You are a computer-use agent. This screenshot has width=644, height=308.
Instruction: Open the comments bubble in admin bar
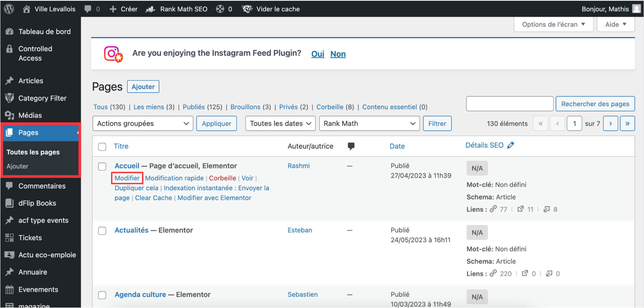[88, 9]
